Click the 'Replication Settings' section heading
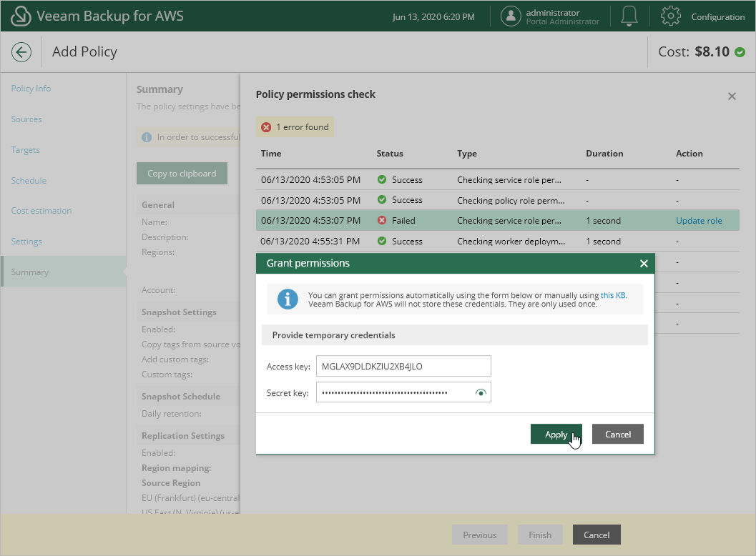Screen dimensions: 756x556 tap(183, 435)
